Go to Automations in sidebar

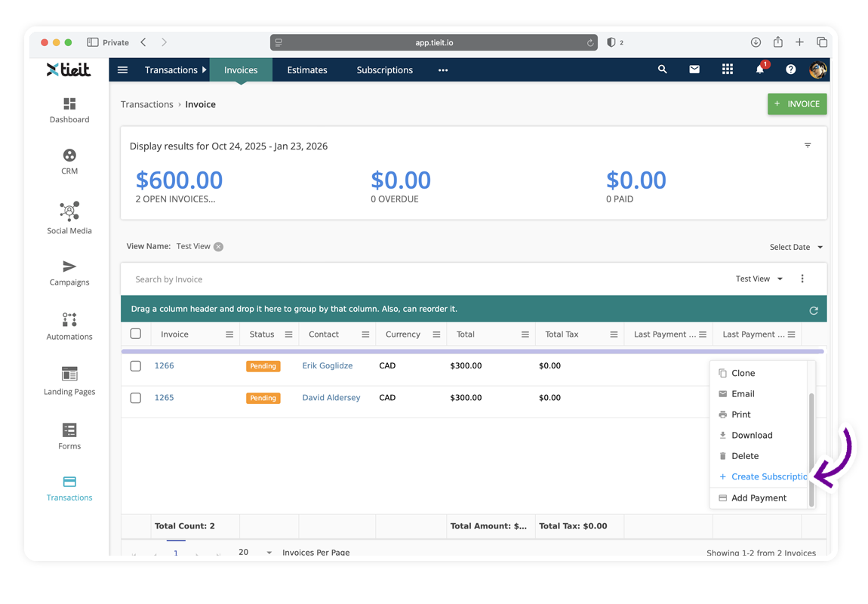pyautogui.click(x=69, y=326)
